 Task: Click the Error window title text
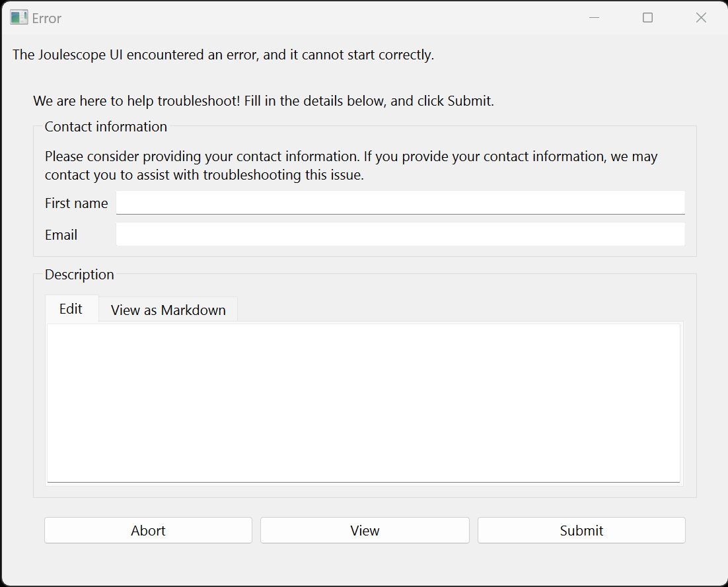pyautogui.click(x=46, y=18)
